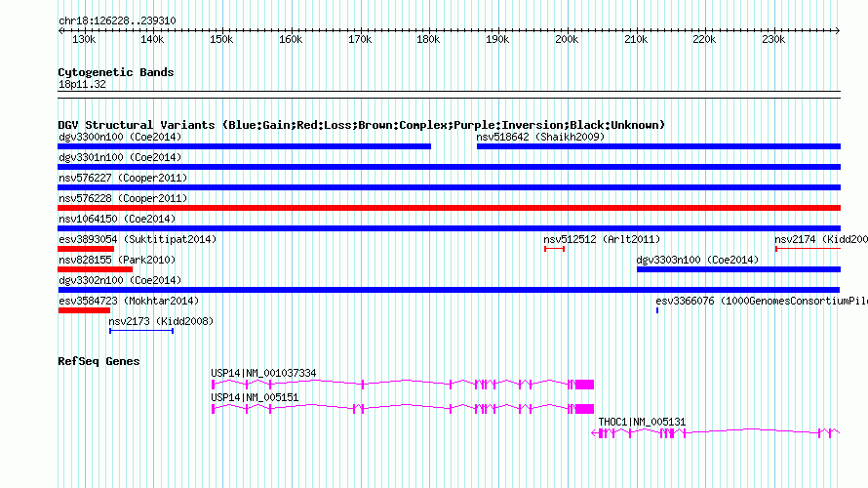Select variant label dgv3303n100 (Coe2014)
The height and width of the screenshot is (488, 868).
697,260
